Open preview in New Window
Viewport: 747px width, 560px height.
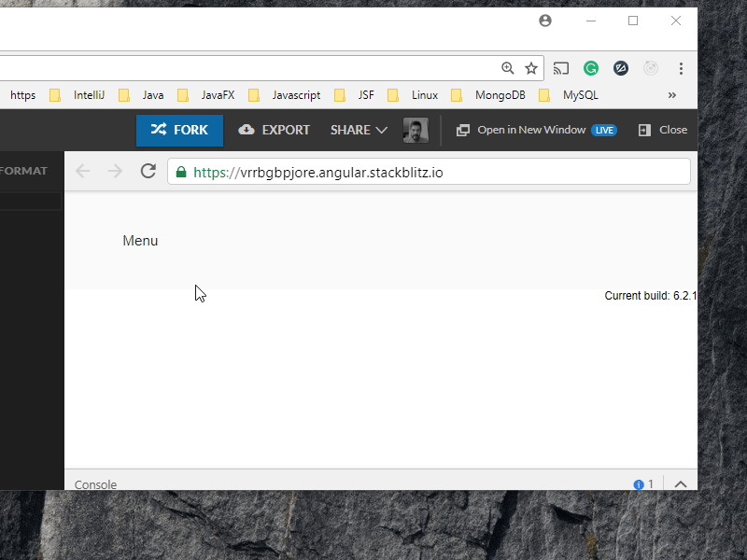pos(521,131)
